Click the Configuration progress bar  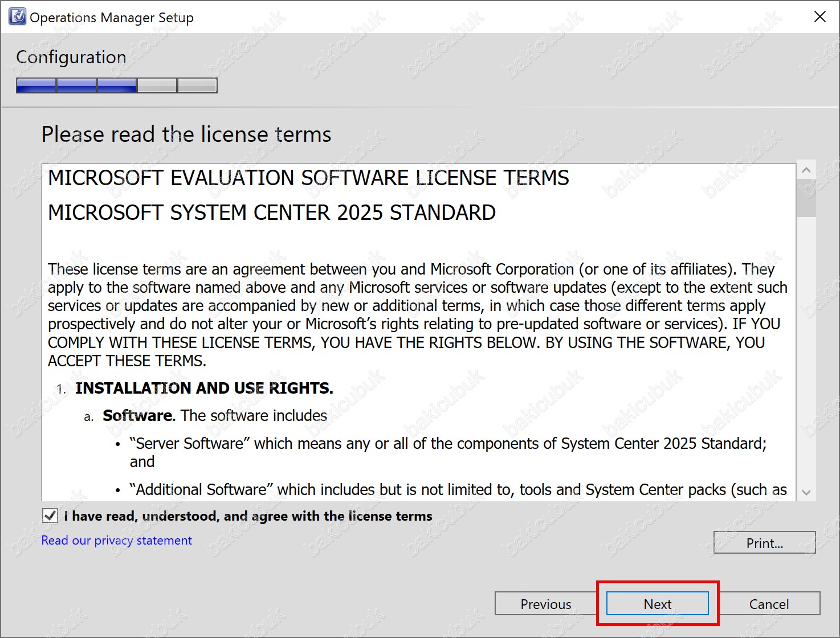point(117,85)
